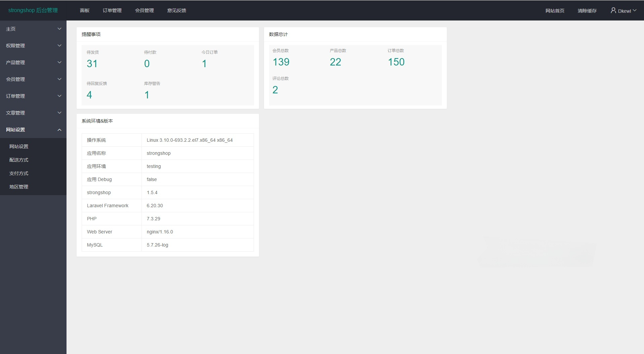
Task: Expand the 权限管理 sidebar section
Action: pos(33,46)
